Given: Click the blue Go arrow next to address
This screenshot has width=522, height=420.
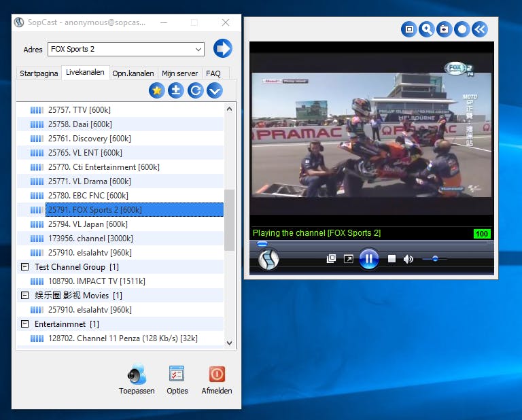Looking at the screenshot, I should [x=223, y=48].
